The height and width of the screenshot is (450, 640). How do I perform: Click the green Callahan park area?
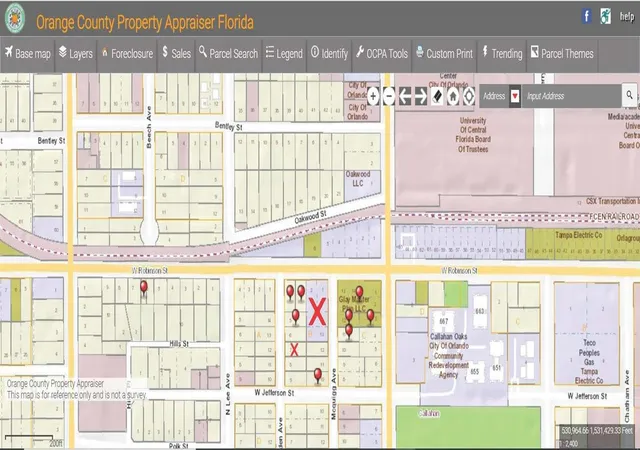tap(468, 427)
